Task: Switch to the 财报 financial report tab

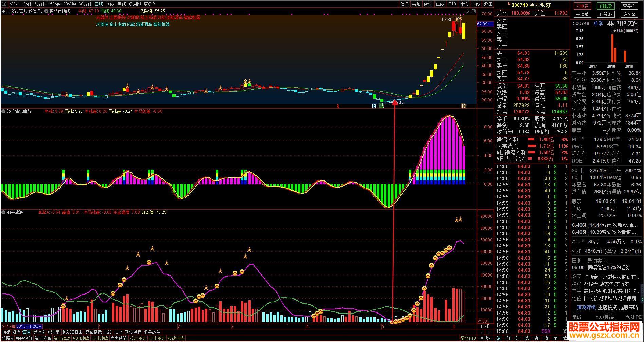Action: pyautogui.click(x=621, y=23)
